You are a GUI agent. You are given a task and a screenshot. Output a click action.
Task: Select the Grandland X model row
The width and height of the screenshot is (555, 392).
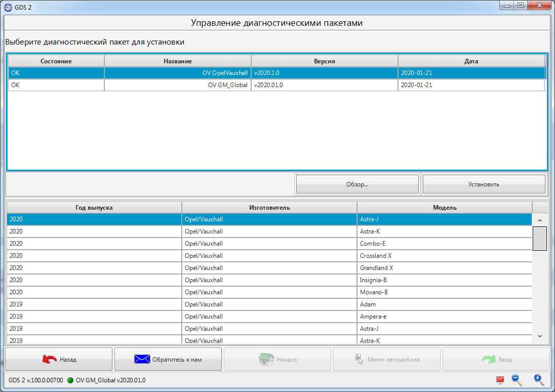(x=269, y=268)
